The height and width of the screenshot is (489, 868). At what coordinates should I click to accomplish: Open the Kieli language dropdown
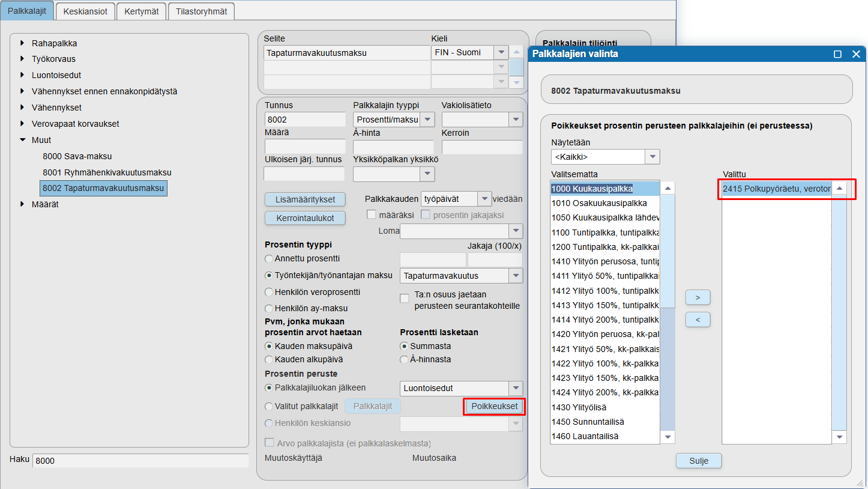501,52
